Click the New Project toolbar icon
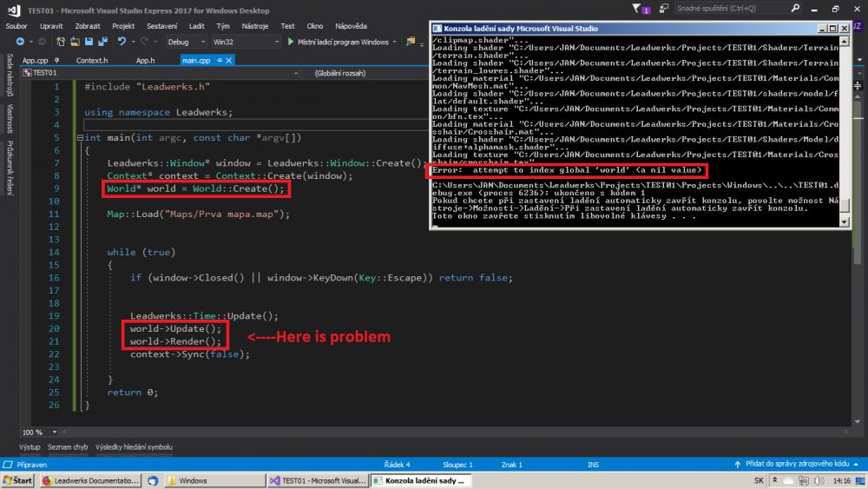Screen dimensions: 868x489 click(x=60, y=41)
